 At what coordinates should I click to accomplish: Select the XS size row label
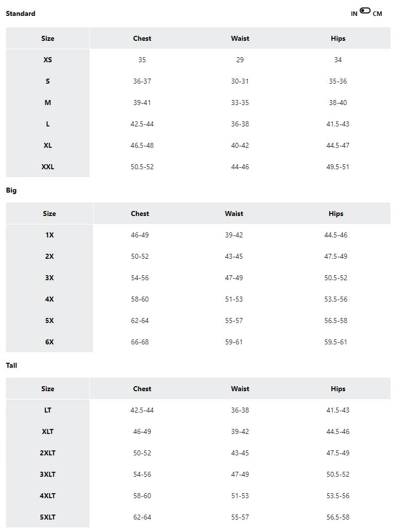tap(48, 60)
